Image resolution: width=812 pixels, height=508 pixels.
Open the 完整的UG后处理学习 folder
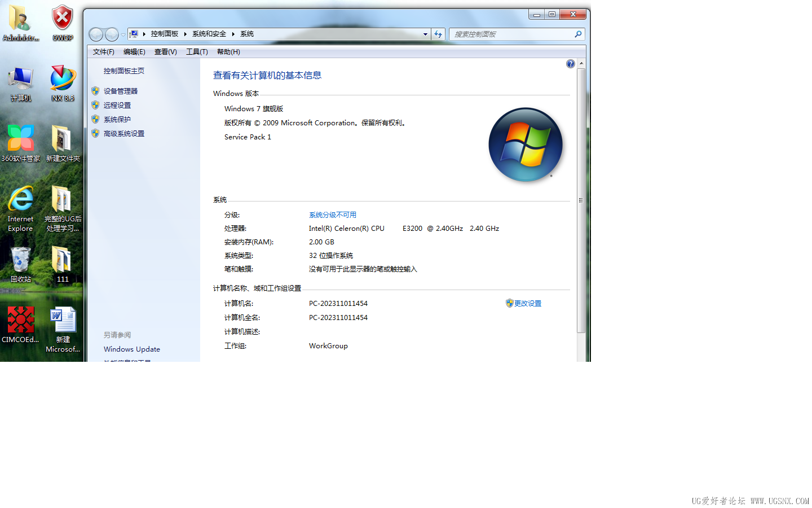click(63, 209)
